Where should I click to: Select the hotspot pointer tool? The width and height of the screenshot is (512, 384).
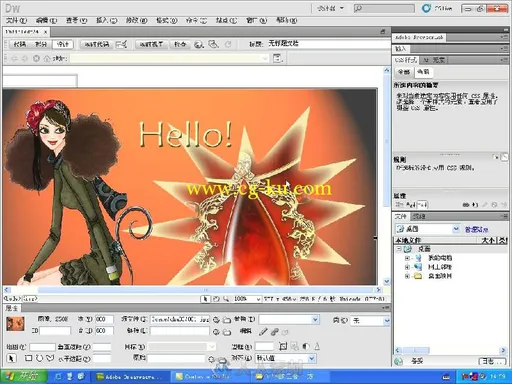(11, 358)
